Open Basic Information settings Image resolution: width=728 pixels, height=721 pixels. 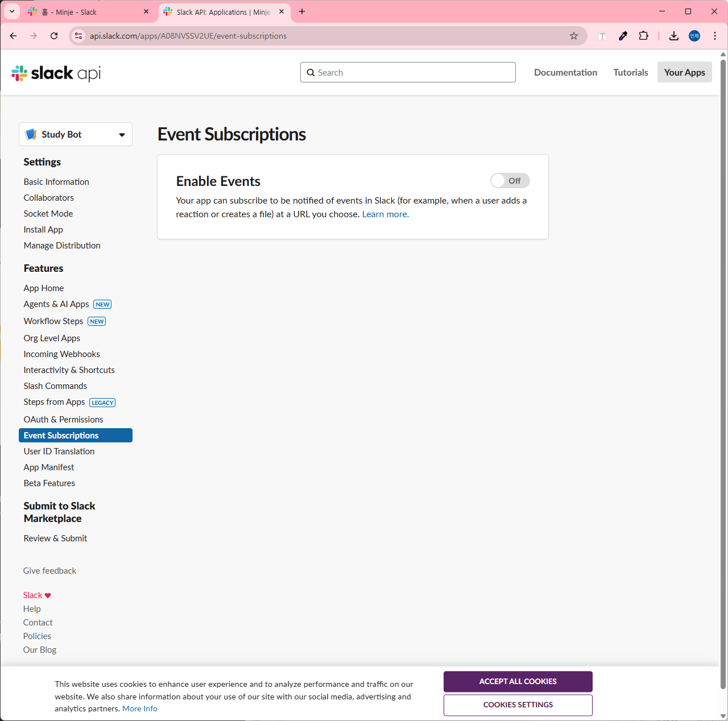56,182
